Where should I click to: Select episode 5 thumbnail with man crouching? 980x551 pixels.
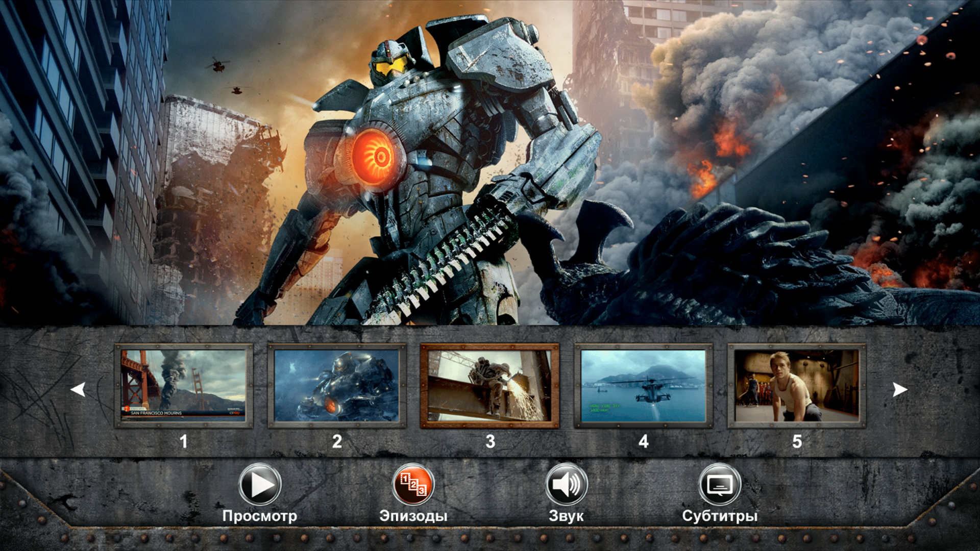(797, 386)
